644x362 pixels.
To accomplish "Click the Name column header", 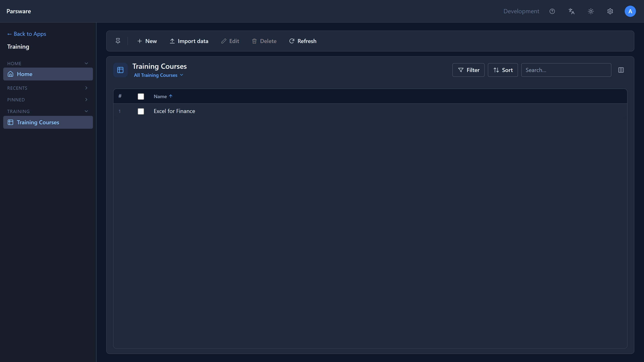I will 160,97.
